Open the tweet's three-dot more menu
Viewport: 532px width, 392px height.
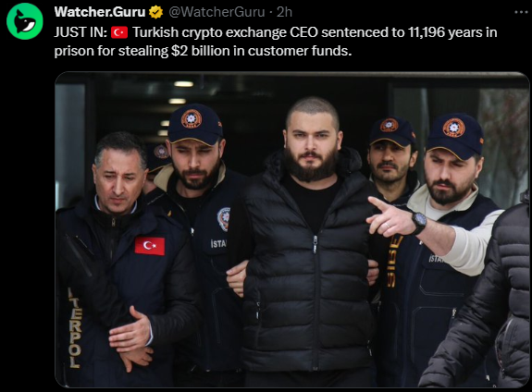pyautogui.click(x=521, y=12)
